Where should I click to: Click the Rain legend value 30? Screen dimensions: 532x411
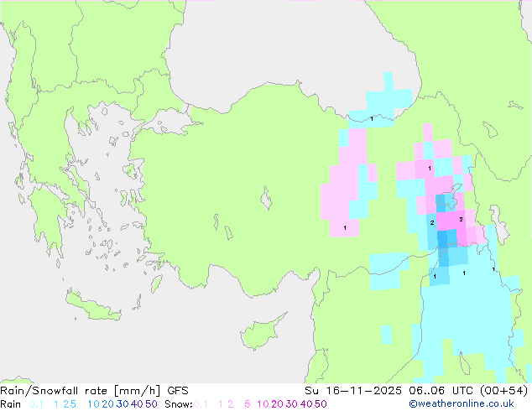[123, 404]
